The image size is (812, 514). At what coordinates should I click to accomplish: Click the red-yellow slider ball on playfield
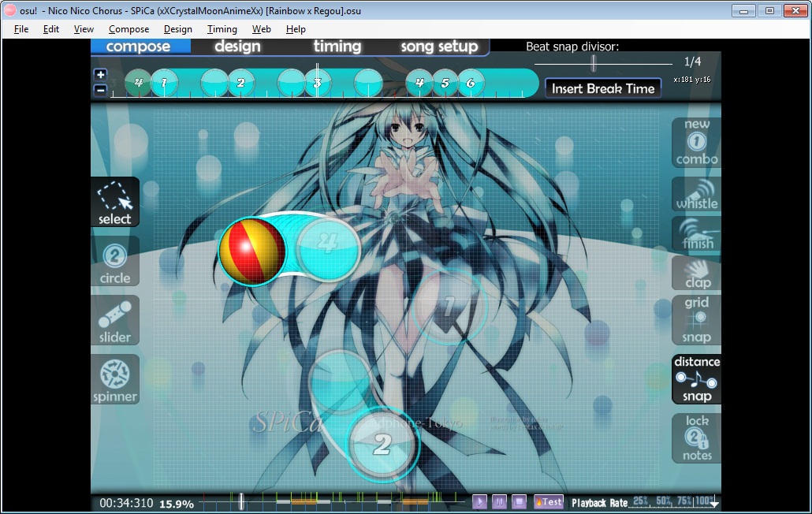pyautogui.click(x=252, y=251)
